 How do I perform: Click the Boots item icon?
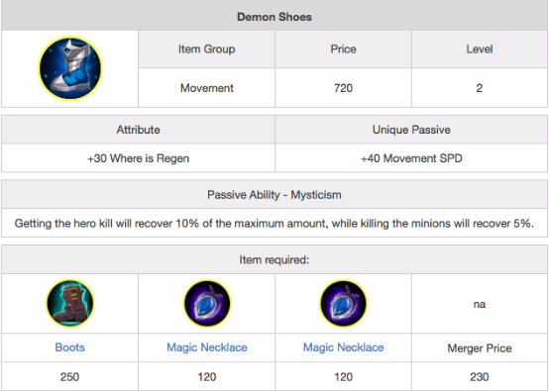70,303
